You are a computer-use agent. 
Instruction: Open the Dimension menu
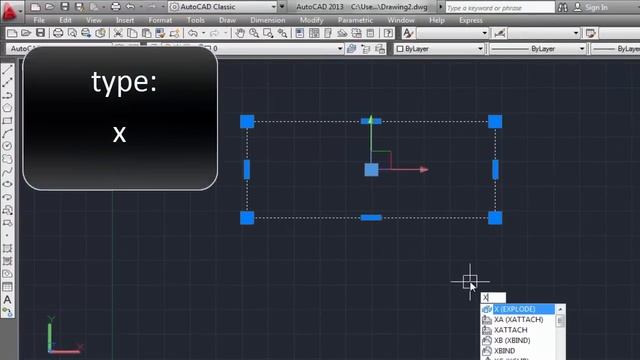pos(268,20)
